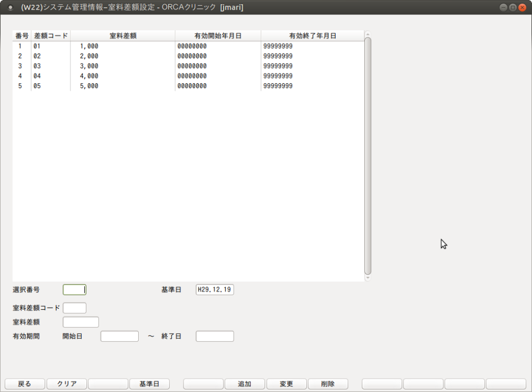Focus the 選択番号 input field
Screen dimensions: 532x392
75,290
